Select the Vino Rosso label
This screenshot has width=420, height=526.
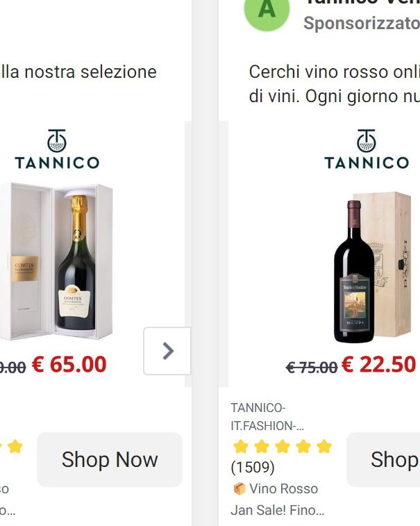pyautogui.click(x=283, y=488)
